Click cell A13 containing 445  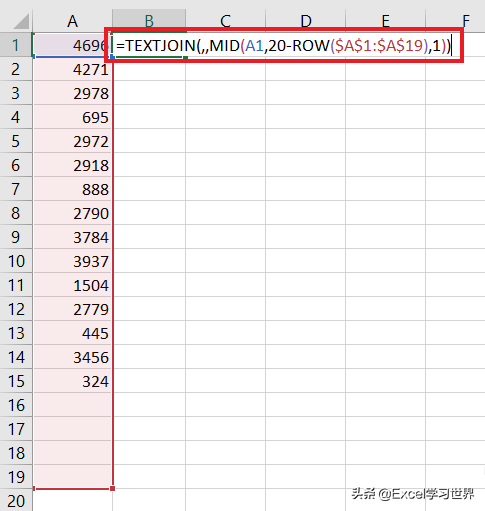click(72, 333)
